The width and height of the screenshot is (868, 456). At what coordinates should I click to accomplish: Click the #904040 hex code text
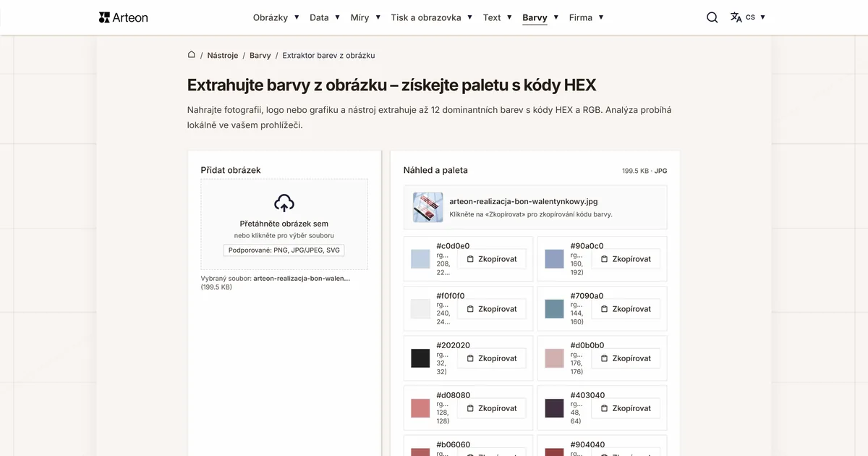click(587, 445)
